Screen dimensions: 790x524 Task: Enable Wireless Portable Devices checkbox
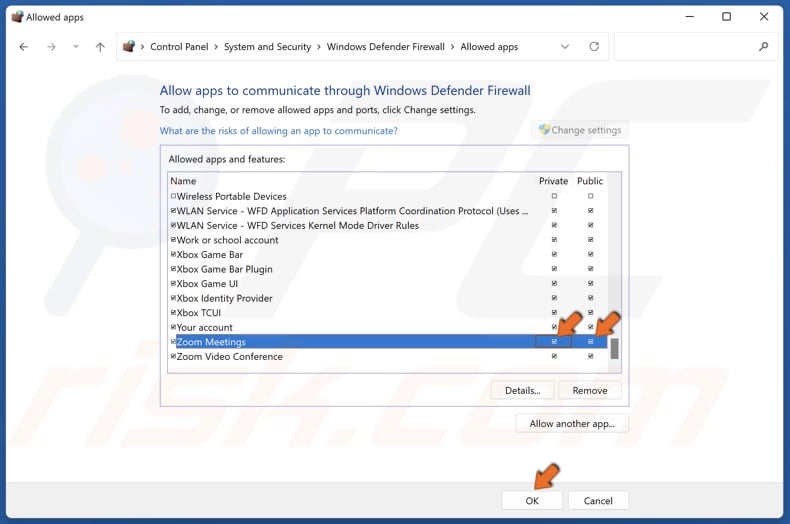173,196
